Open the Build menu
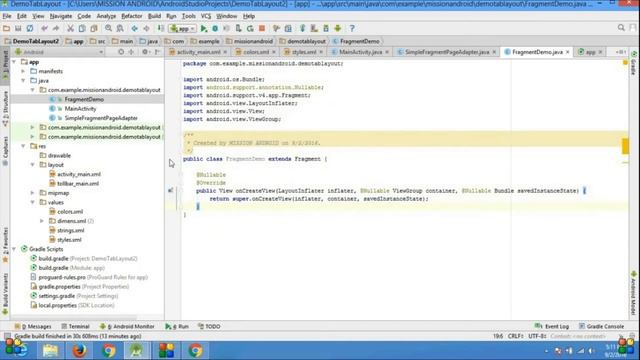Image resolution: width=640 pixels, height=360 pixels. (154, 16)
